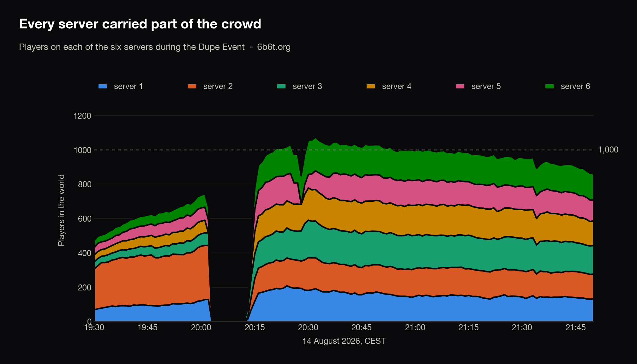Click the x-axis tick label '19:45'

(147, 327)
